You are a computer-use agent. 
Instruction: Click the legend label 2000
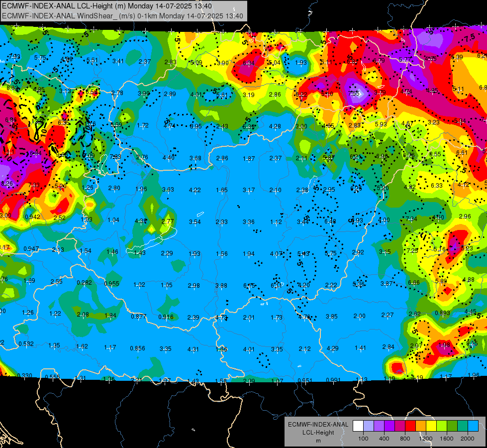click(x=468, y=439)
